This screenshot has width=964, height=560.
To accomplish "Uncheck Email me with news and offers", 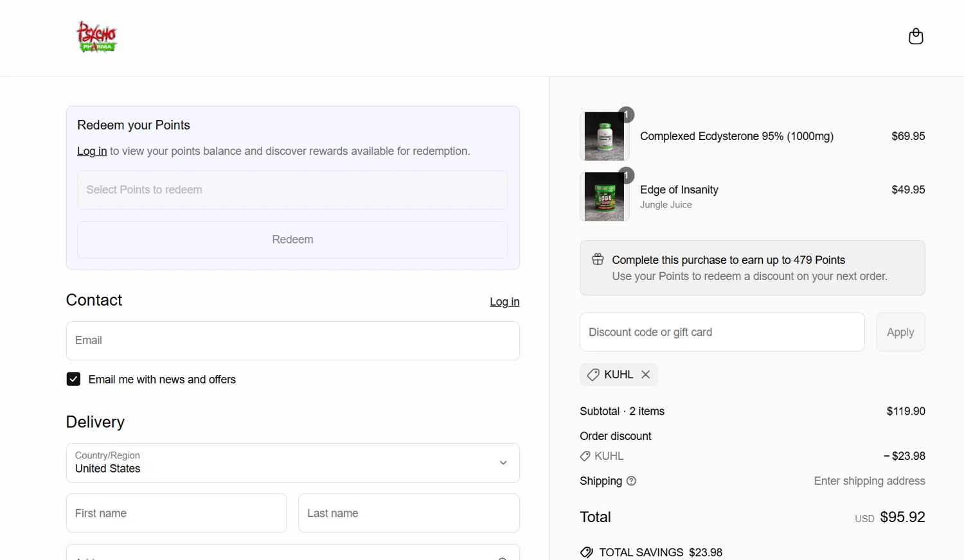I will (x=73, y=379).
